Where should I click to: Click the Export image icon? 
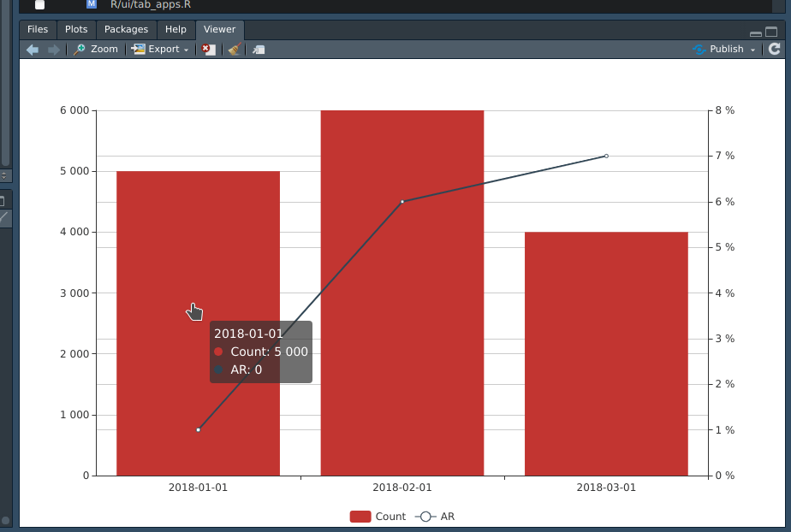coord(138,49)
